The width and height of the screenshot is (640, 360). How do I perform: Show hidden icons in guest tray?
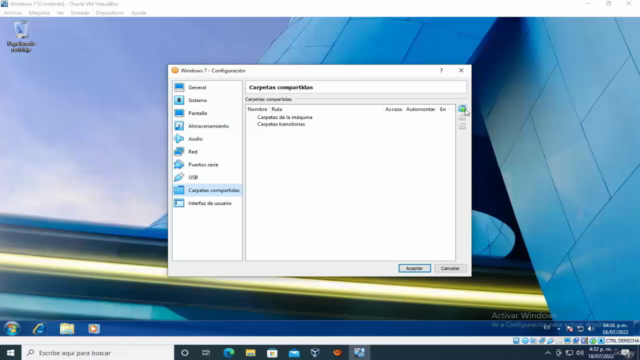[x=559, y=329]
